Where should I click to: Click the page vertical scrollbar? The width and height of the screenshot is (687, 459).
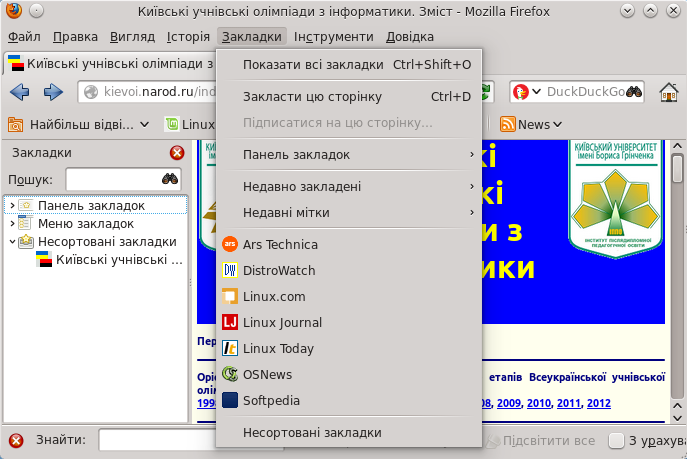[x=677, y=280]
